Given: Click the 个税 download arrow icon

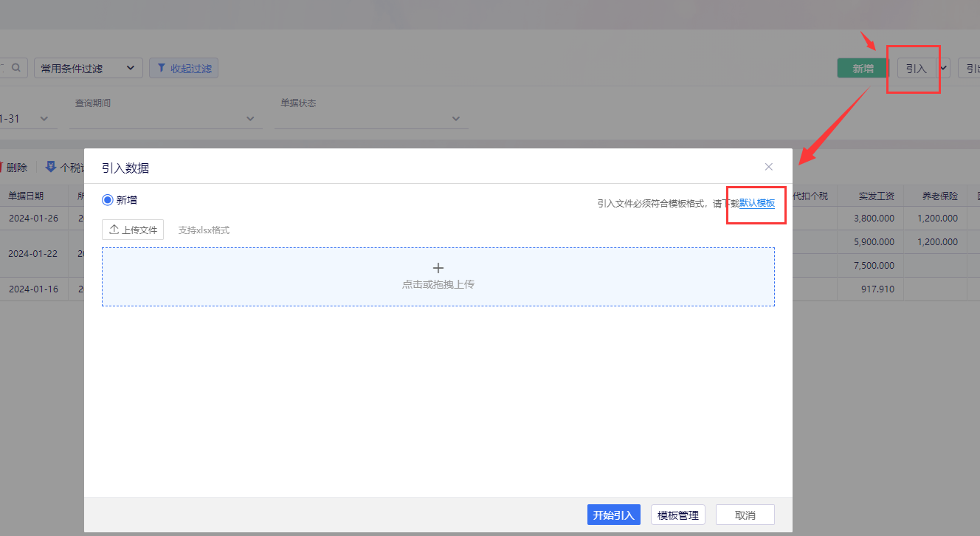Looking at the screenshot, I should (51, 167).
